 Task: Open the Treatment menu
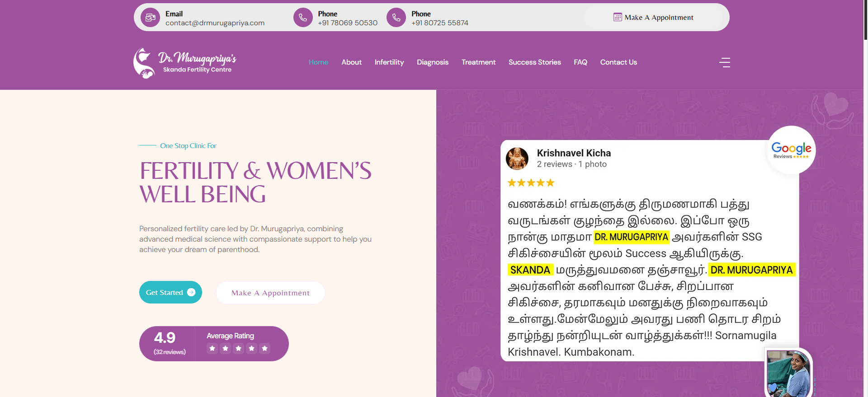click(478, 62)
